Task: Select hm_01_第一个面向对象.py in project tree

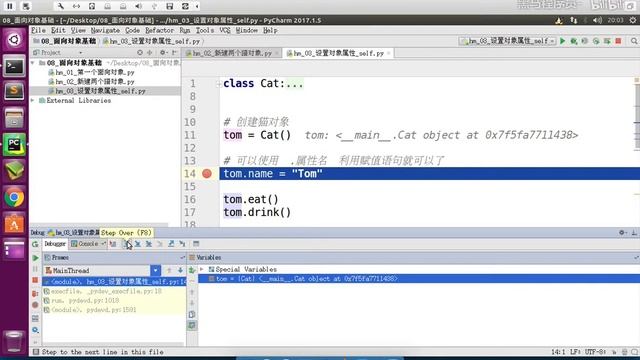Action: 95,72
